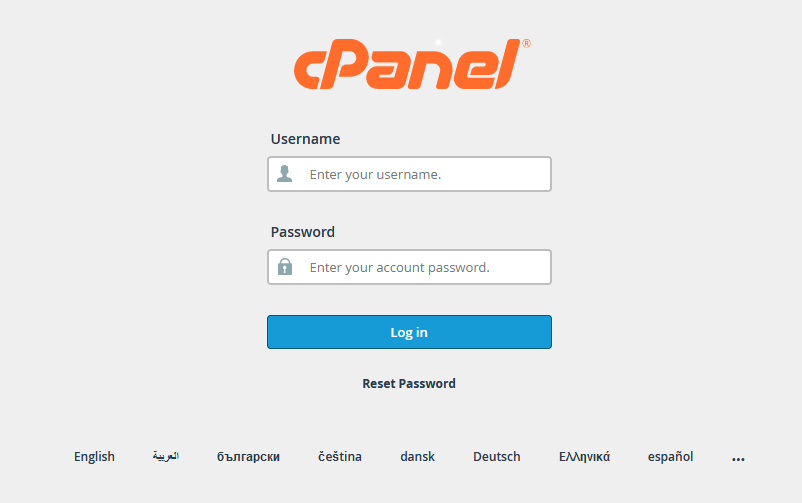Expand more languages with the ellipsis
This screenshot has width=802, height=503.
click(738, 460)
